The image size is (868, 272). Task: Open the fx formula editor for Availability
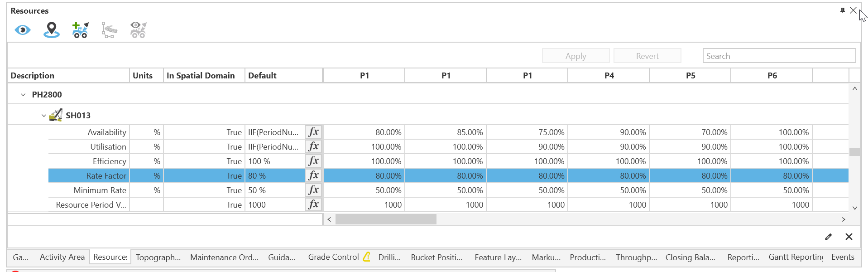[313, 132]
